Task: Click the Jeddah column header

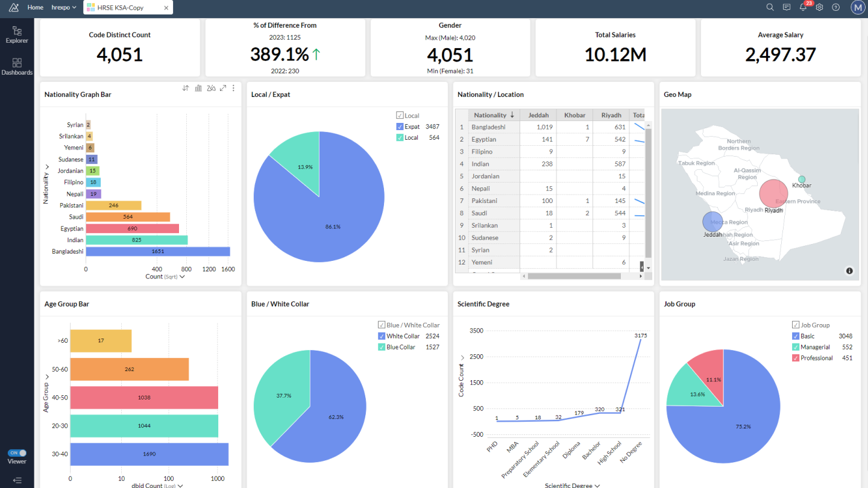Action: coord(538,115)
